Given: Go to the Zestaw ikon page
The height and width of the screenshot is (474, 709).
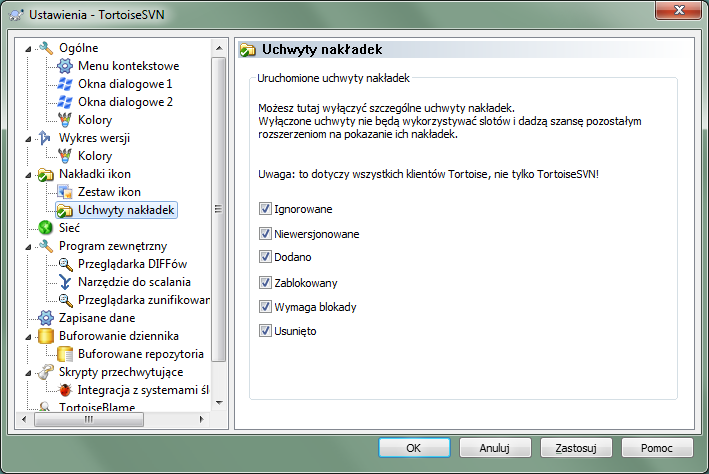Looking at the screenshot, I should click(x=109, y=192).
